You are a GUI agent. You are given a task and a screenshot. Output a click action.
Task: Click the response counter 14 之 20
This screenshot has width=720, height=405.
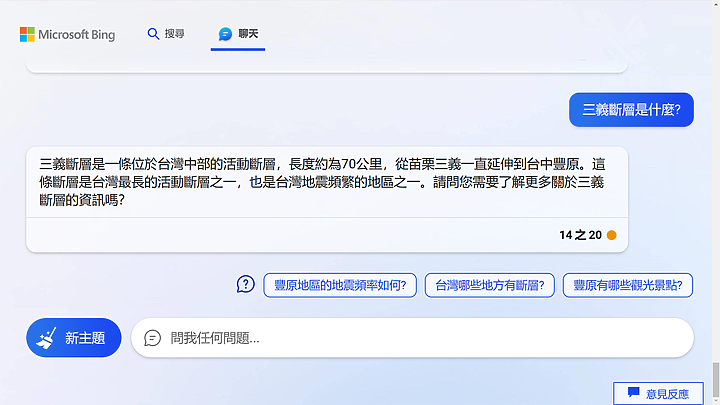[580, 235]
